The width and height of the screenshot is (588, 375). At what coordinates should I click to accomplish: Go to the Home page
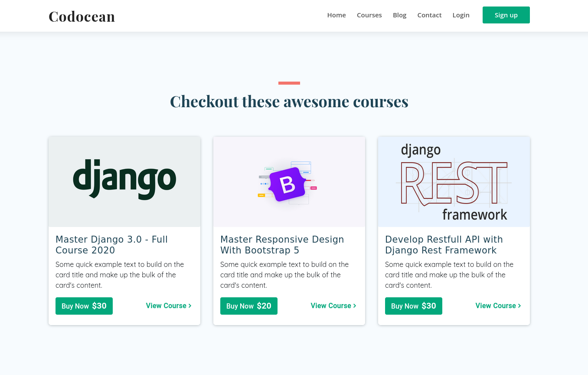(336, 15)
